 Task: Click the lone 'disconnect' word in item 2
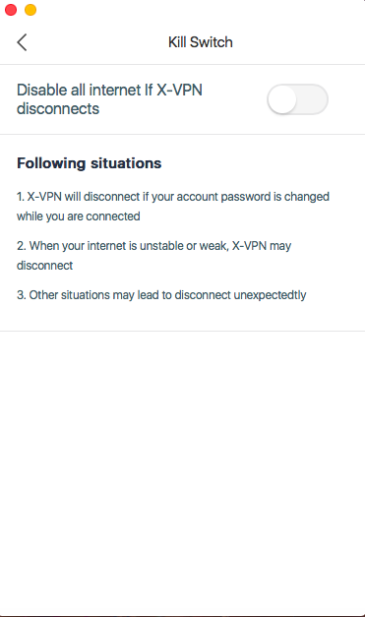point(44,266)
